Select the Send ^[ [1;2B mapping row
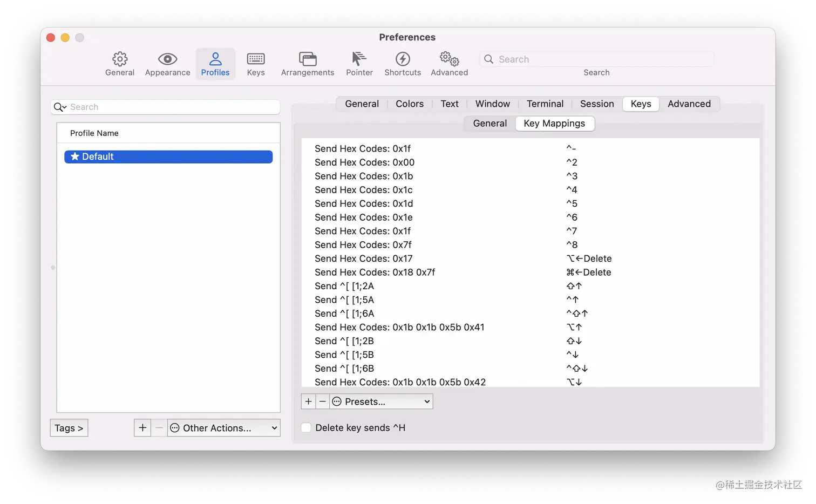816x504 pixels. (531, 341)
